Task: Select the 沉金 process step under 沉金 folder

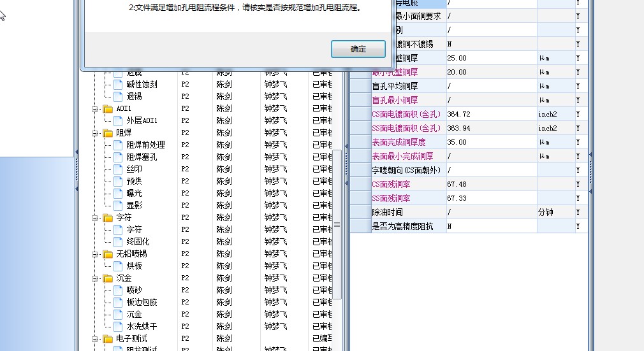Action: click(x=134, y=314)
